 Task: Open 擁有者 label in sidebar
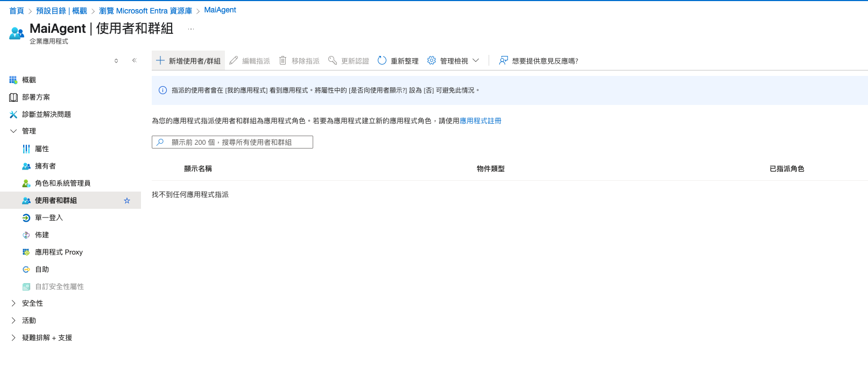(x=45, y=166)
